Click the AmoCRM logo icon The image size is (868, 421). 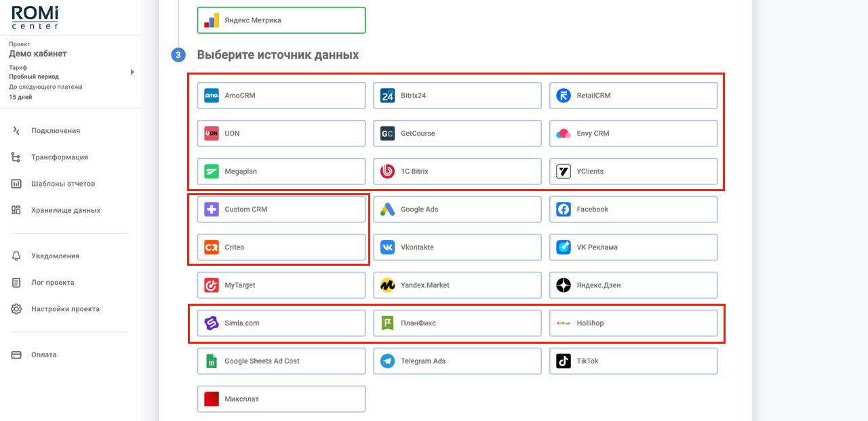coord(212,96)
